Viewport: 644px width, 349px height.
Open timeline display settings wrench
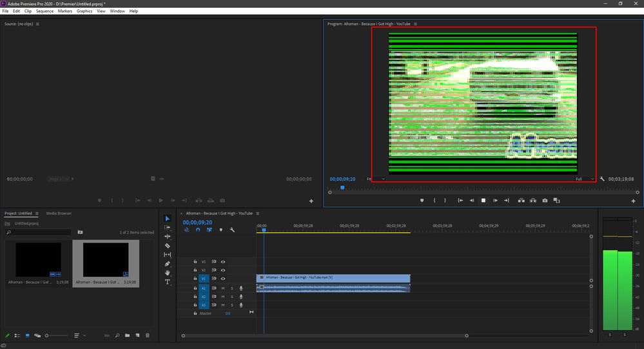click(x=231, y=229)
